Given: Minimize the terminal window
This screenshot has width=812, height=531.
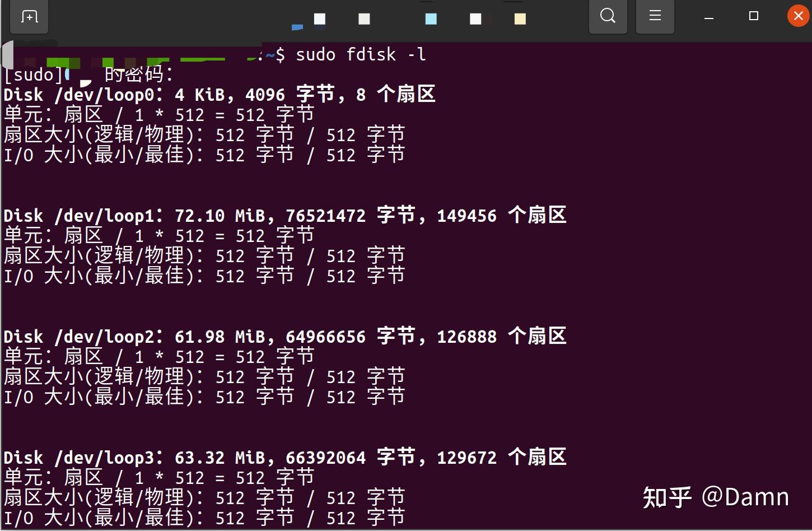Looking at the screenshot, I should point(709,17).
